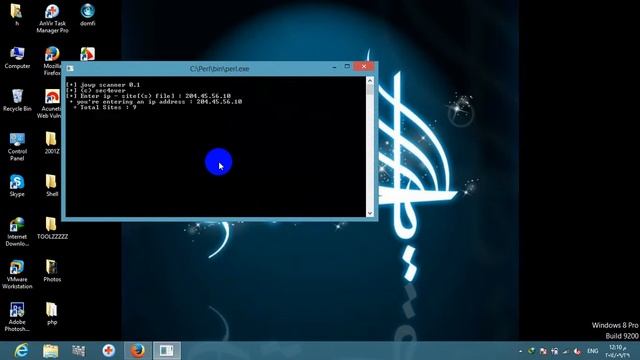Image resolution: width=640 pixels, height=360 pixels.
Task: Open the Computer desktop icon
Action: click(17, 57)
